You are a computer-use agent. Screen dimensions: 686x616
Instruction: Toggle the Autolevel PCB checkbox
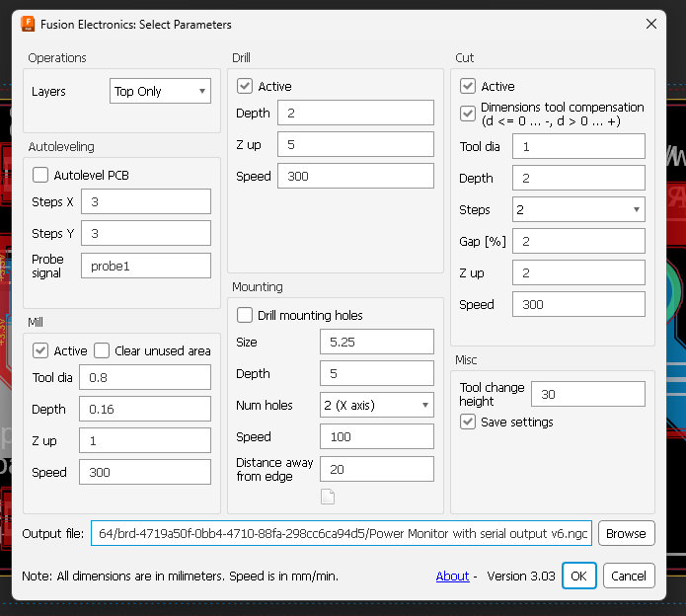coord(40,175)
